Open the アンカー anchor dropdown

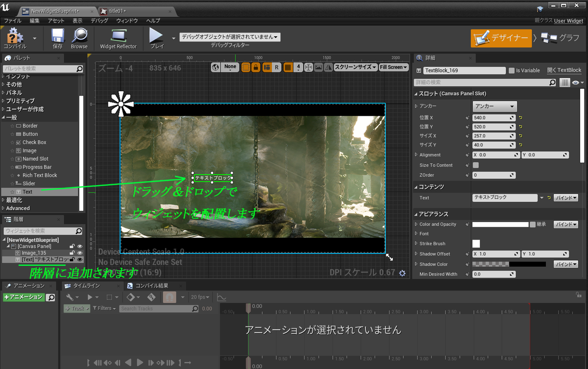[x=494, y=106]
